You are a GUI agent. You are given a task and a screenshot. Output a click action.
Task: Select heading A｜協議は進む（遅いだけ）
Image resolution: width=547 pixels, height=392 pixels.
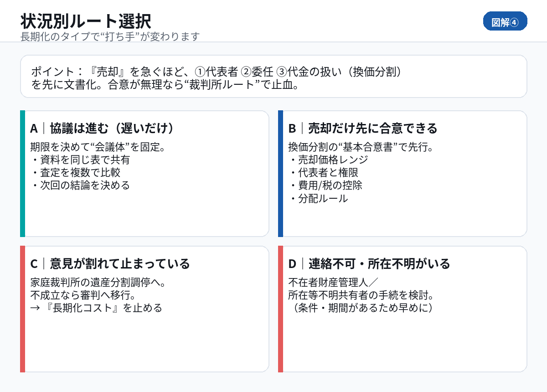click(102, 129)
